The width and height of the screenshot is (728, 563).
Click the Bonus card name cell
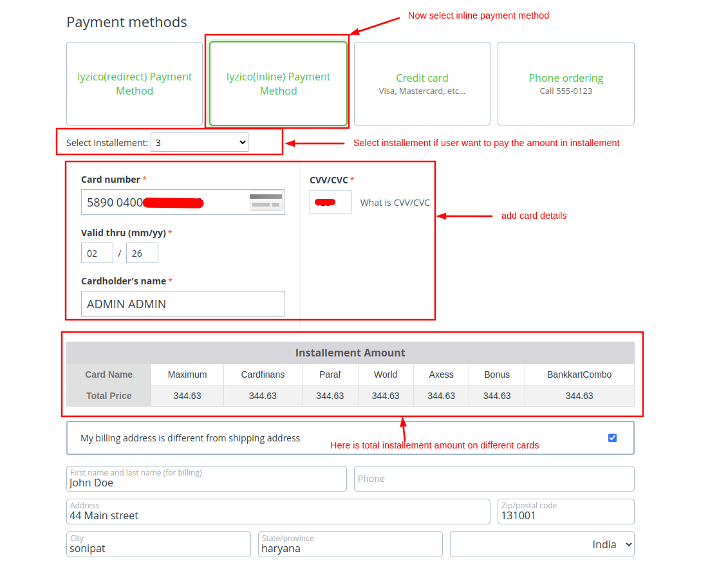tap(497, 374)
